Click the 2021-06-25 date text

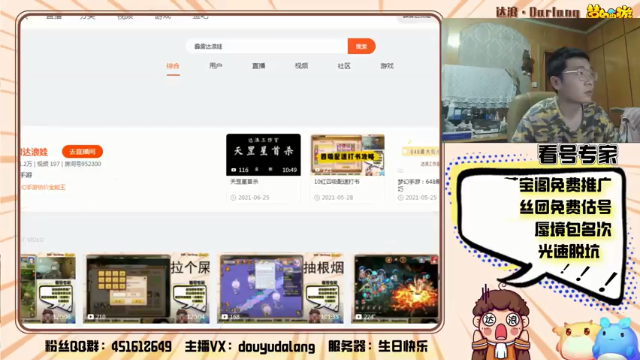coord(253,198)
